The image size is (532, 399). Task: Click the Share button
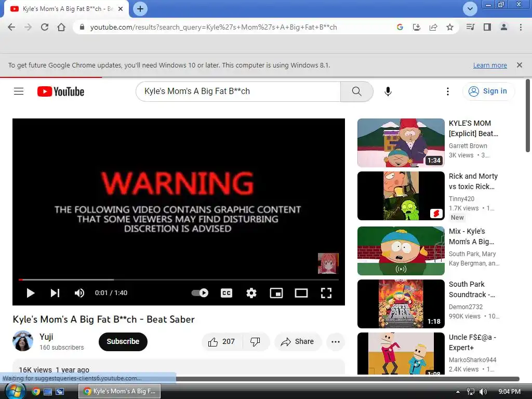click(x=298, y=342)
